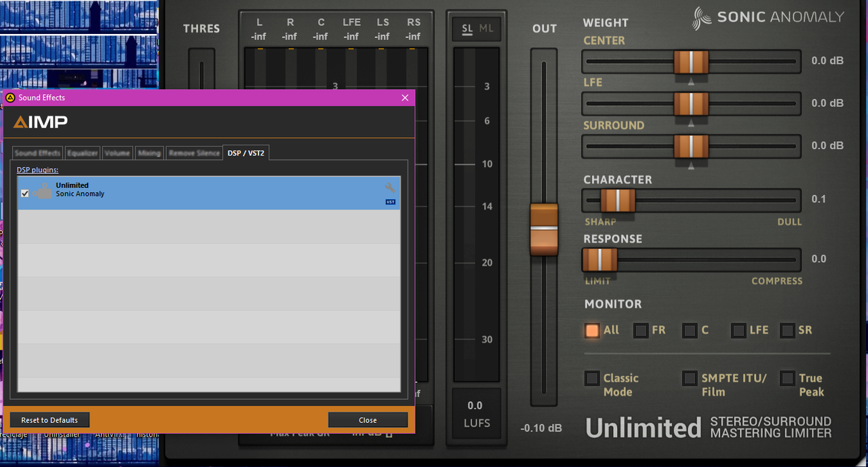The height and width of the screenshot is (467, 868).
Task: Open the Unlimited plugin wrench settings icon
Action: click(x=390, y=188)
